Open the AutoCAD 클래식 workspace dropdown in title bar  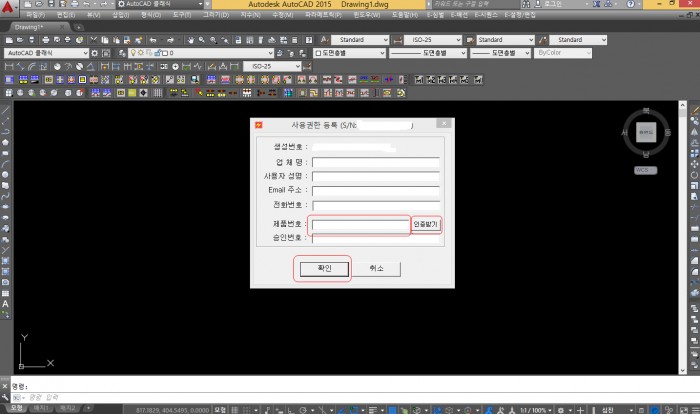[160, 4]
